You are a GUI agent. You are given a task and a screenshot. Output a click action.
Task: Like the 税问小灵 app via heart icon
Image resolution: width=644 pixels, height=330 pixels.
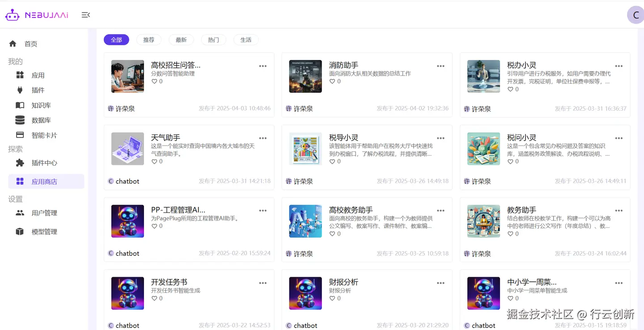click(x=510, y=161)
